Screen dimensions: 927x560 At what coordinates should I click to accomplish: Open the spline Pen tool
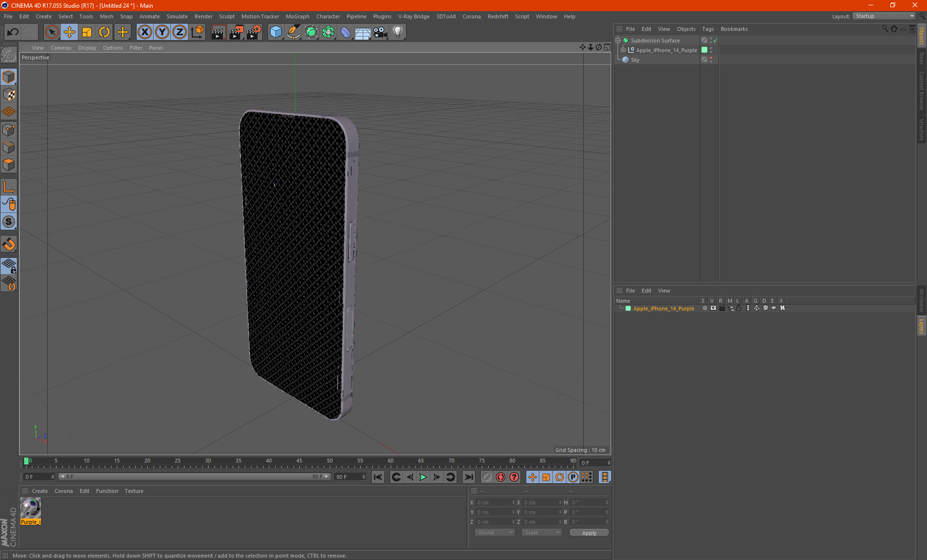tap(294, 32)
